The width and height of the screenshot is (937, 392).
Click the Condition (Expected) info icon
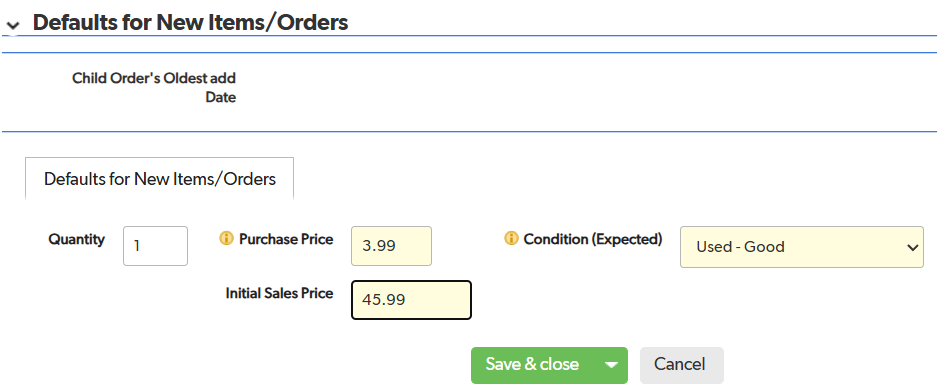pos(511,239)
